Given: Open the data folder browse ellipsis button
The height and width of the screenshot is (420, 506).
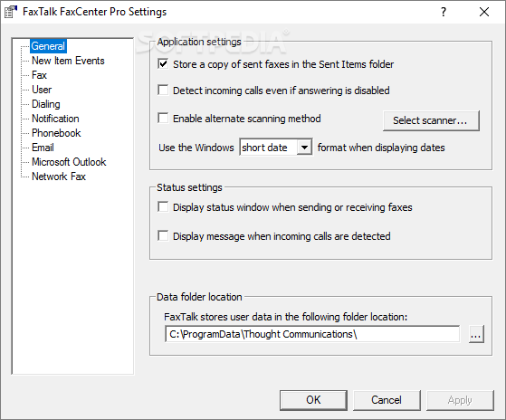Looking at the screenshot, I should pos(476,334).
